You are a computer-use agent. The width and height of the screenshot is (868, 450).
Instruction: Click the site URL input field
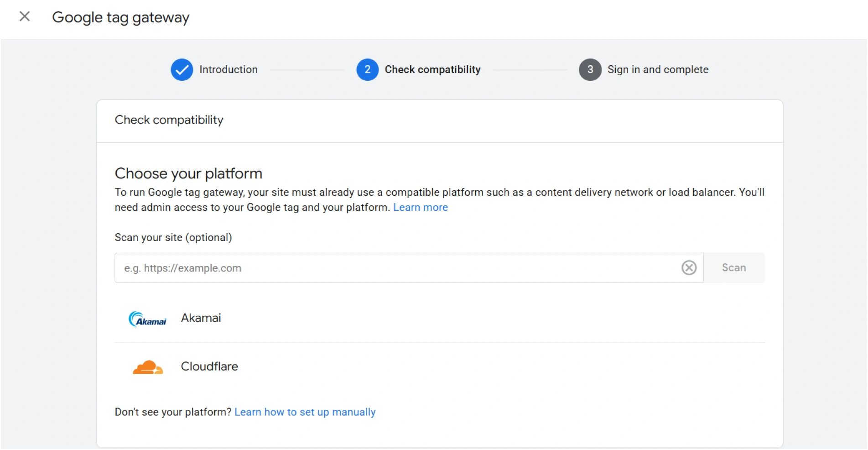[x=365, y=268]
